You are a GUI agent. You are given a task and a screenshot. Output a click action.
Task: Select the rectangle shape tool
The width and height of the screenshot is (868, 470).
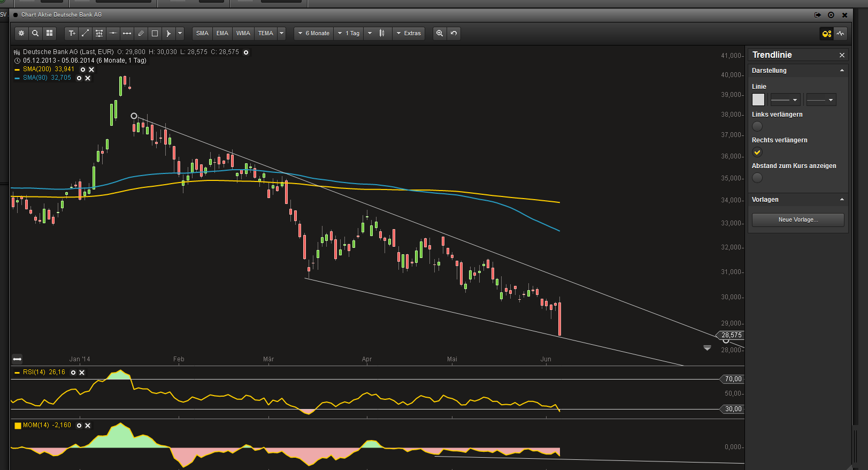click(x=155, y=33)
